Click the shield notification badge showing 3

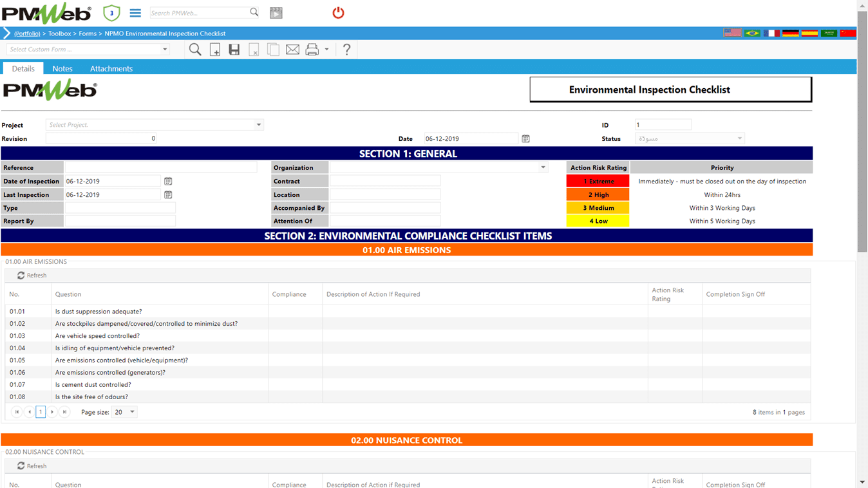click(x=111, y=13)
